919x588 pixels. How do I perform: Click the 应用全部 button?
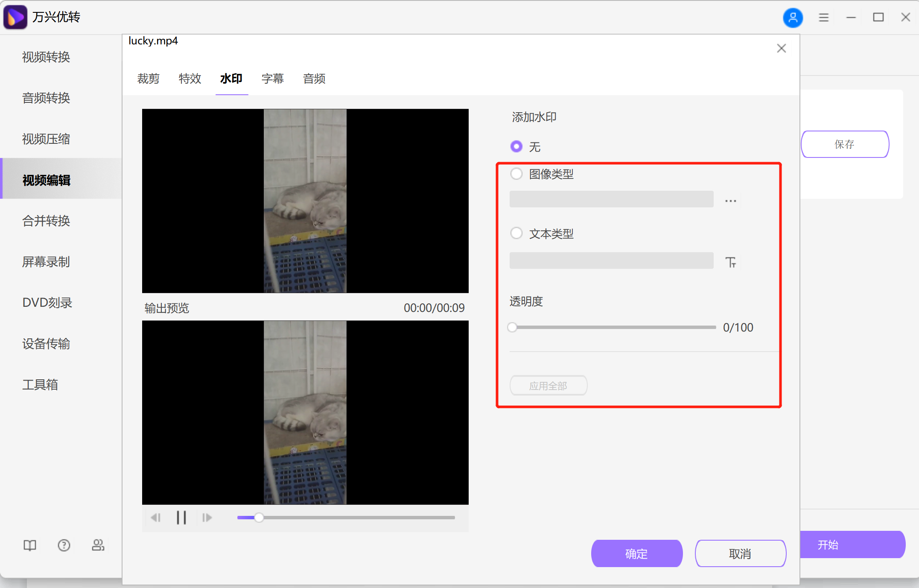pyautogui.click(x=548, y=385)
